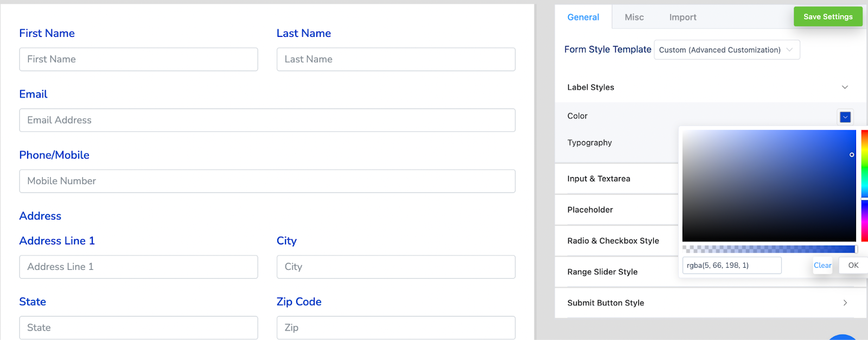Click the color saturation gradient area
Screen dimensions: 868x340
click(769, 186)
